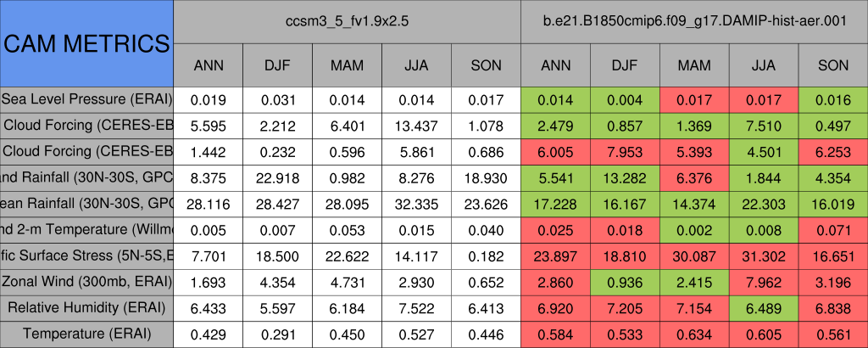
Task: Open the Temperature (ERAI) row label
Action: [86, 334]
